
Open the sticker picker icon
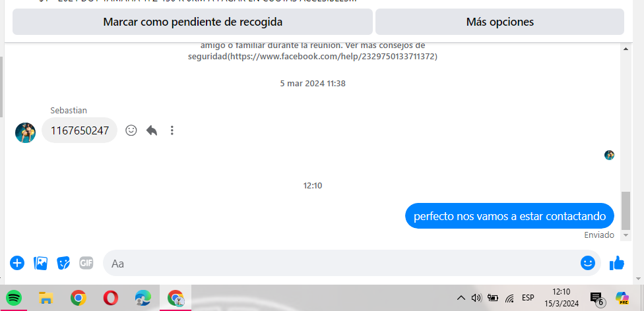click(x=63, y=263)
